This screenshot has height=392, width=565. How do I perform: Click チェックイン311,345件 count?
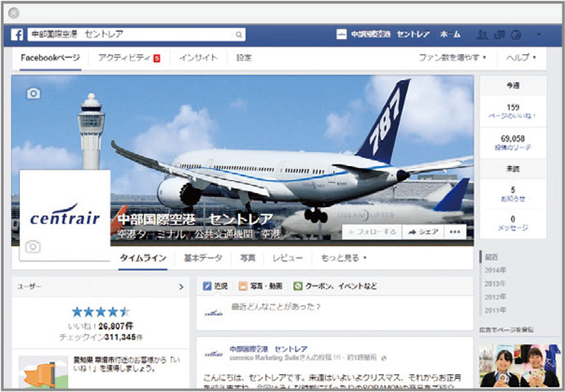101,337
